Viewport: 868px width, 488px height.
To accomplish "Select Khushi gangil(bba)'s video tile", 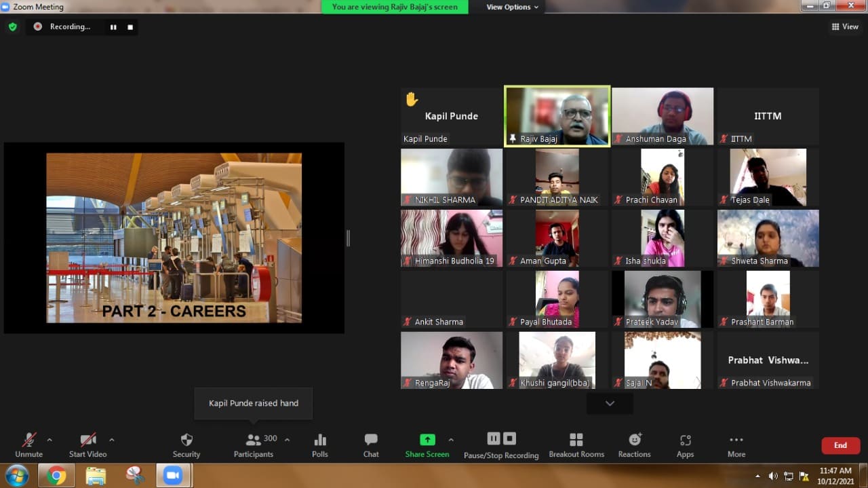I will pos(557,360).
